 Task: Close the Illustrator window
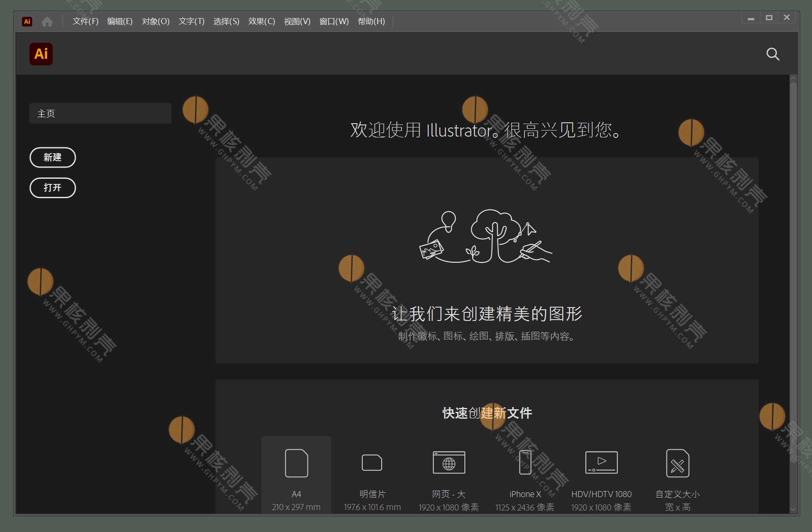[x=787, y=18]
